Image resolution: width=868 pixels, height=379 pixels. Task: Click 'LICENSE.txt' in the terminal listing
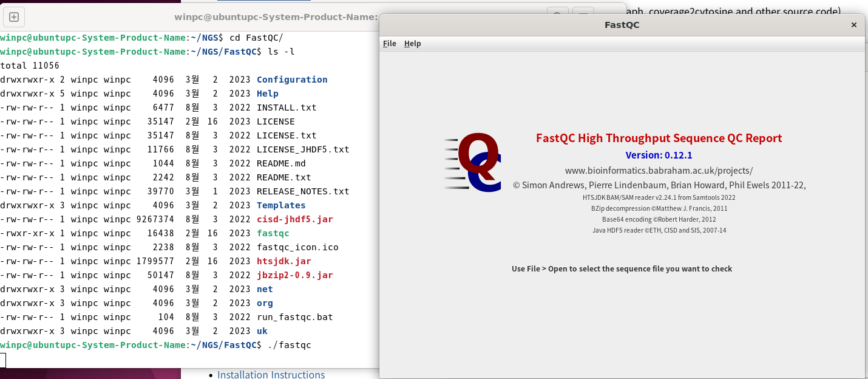point(287,135)
